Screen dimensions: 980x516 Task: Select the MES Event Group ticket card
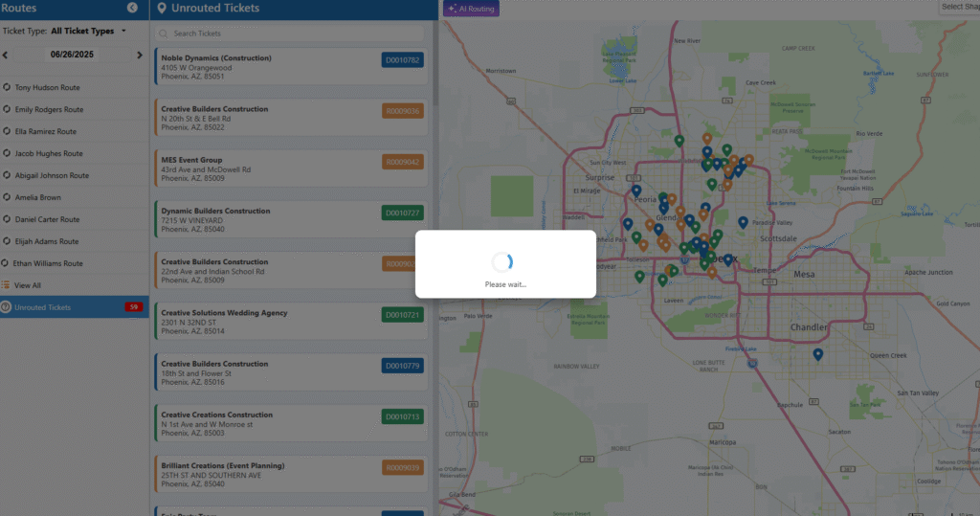[x=291, y=168]
